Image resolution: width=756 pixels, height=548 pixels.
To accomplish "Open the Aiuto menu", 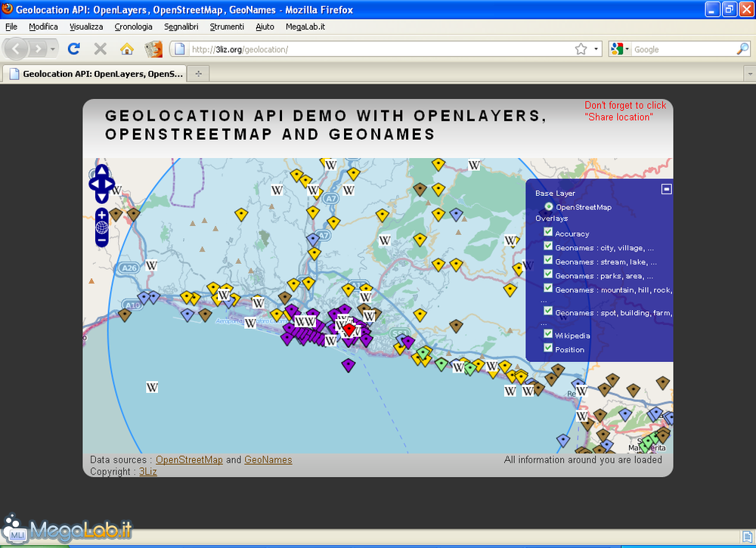I will (265, 26).
